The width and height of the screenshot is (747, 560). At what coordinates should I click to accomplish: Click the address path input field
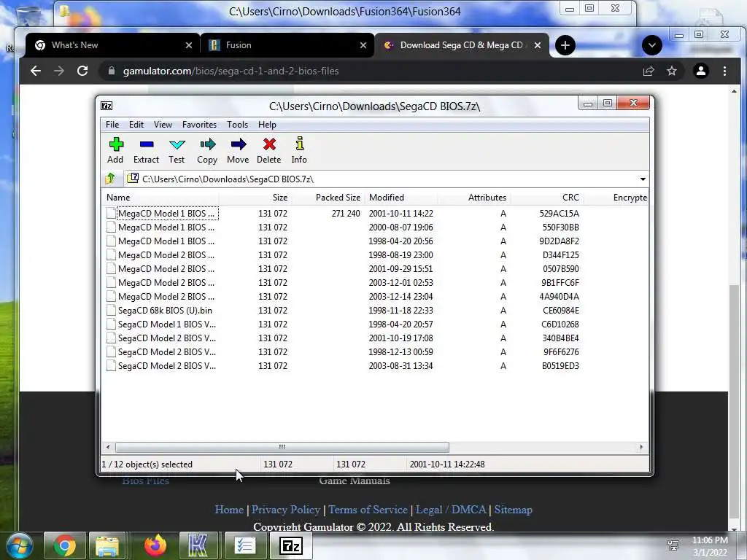tap(381, 179)
